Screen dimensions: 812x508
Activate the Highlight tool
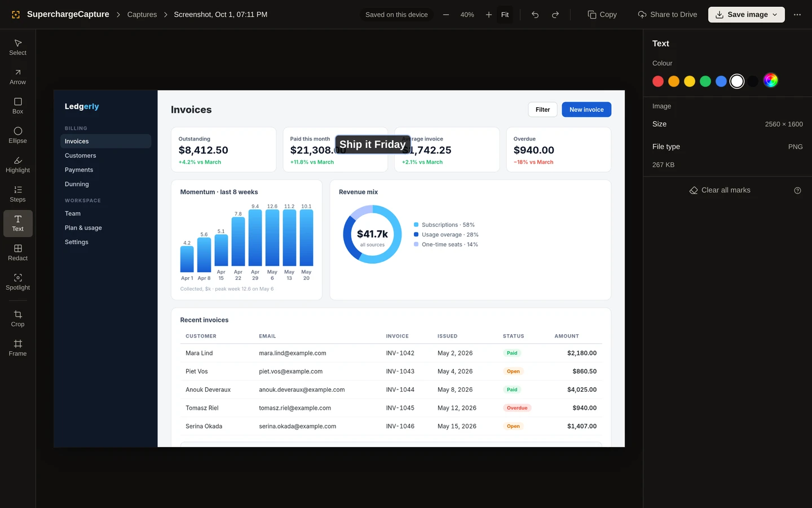[x=17, y=165]
